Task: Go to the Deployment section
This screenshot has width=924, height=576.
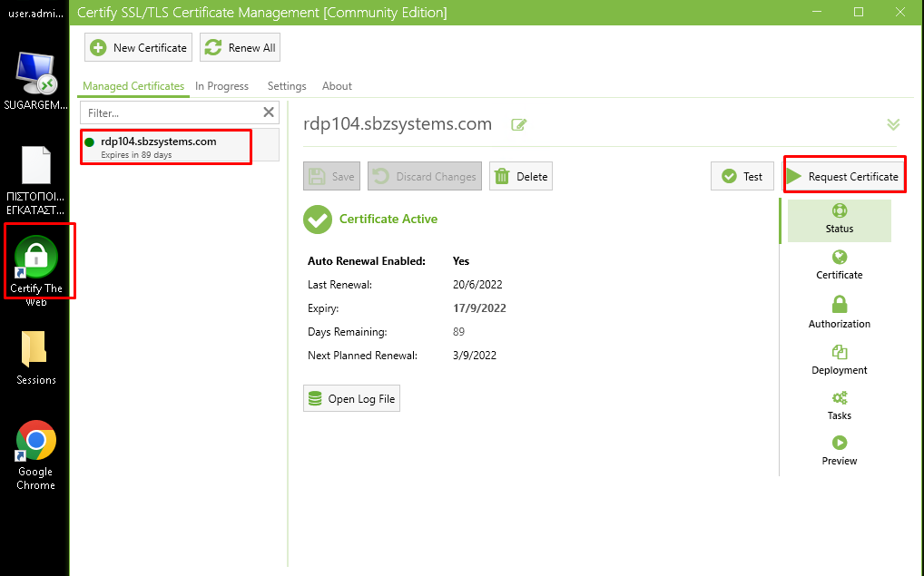Action: tap(840, 359)
